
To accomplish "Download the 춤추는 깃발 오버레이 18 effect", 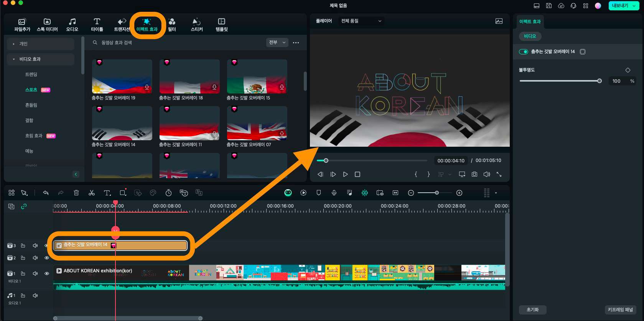I will [x=214, y=87].
